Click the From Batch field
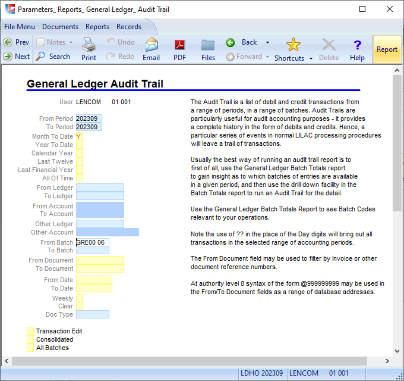Viewport: 404px width, 381px height. click(92, 242)
